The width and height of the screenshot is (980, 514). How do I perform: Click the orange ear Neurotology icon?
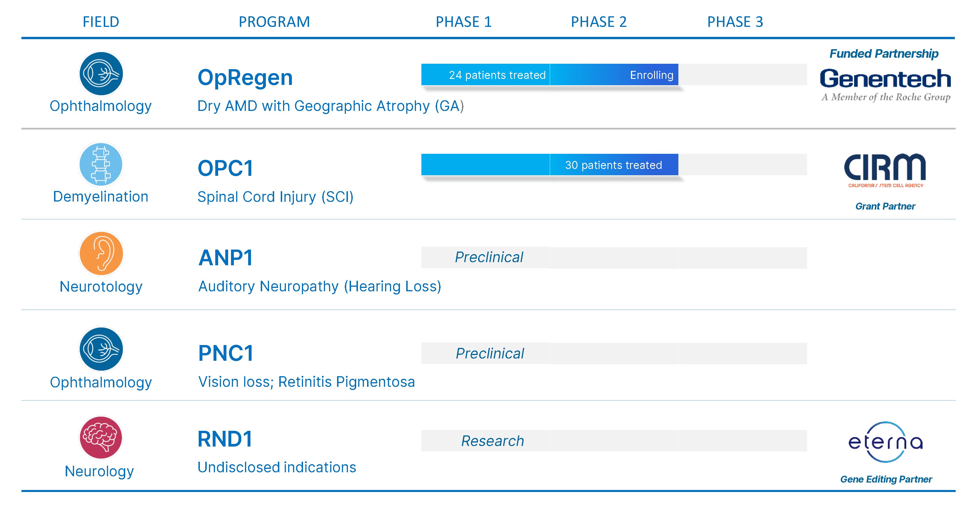(x=101, y=253)
